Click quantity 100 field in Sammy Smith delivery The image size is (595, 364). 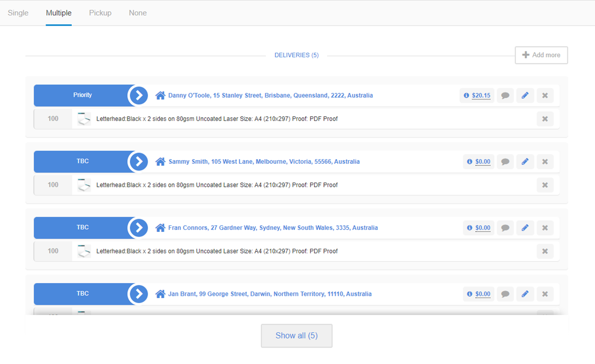click(x=53, y=185)
